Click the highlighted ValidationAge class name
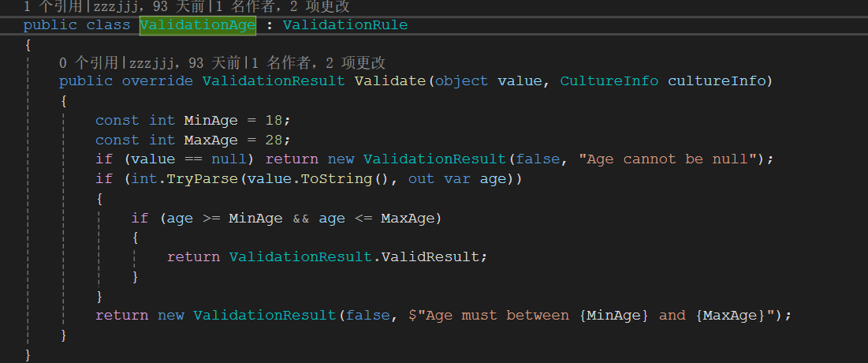The width and height of the screenshot is (868, 363). (x=198, y=25)
